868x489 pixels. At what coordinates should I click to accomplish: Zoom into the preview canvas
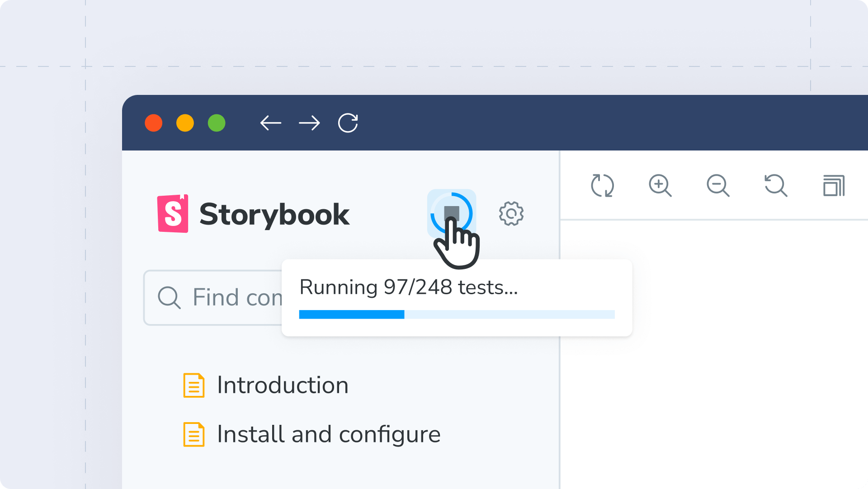(x=660, y=185)
